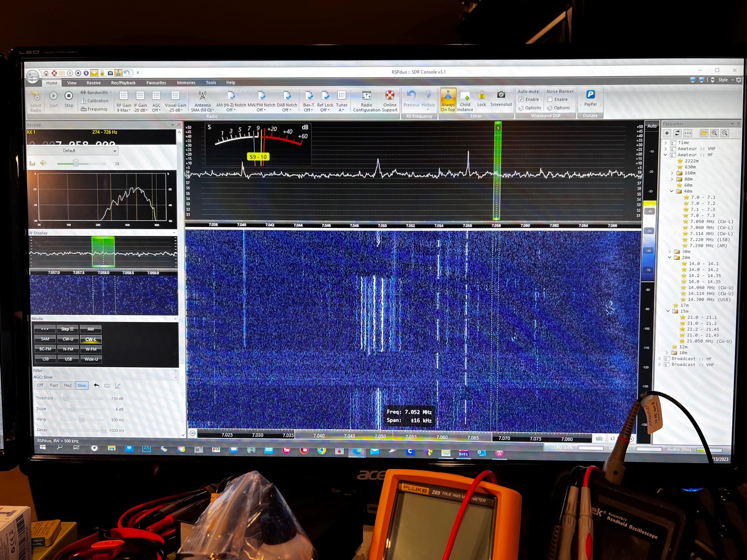747x560 pixels.
Task: Expand the 160m favourites folder
Action: (x=672, y=173)
